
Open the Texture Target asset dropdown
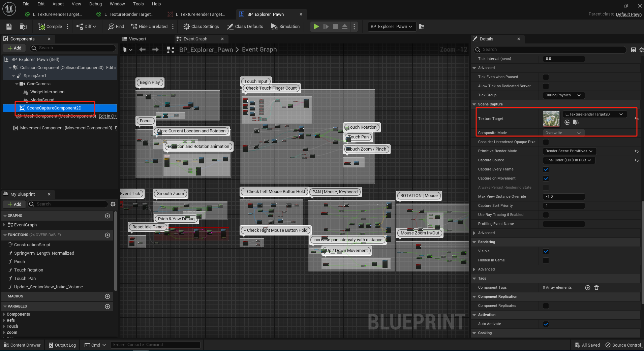tap(594, 114)
